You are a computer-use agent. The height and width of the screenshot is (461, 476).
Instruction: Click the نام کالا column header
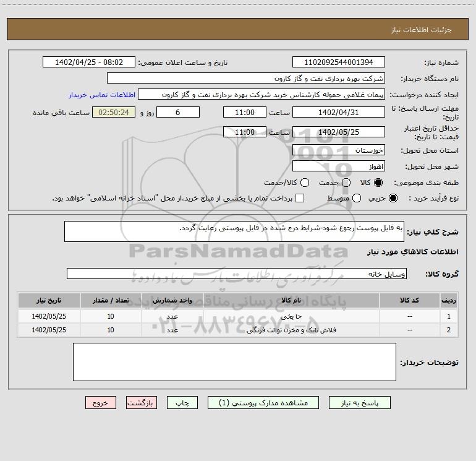click(x=291, y=301)
